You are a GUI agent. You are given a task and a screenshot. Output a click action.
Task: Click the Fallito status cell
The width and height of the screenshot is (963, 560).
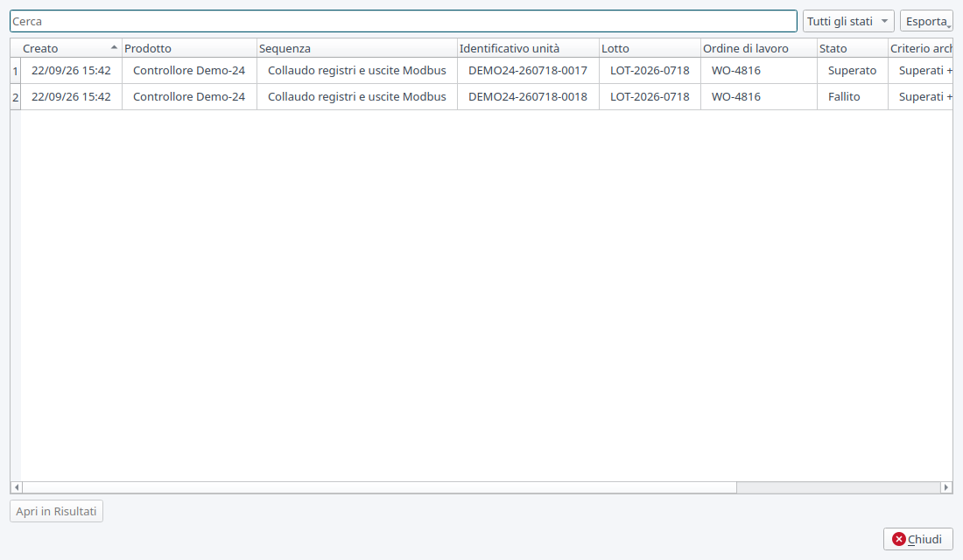[853, 97]
